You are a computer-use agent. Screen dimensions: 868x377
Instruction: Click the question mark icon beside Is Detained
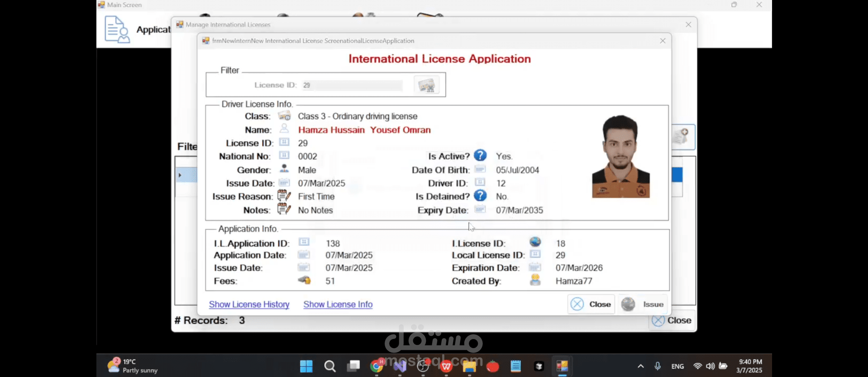[x=480, y=196]
